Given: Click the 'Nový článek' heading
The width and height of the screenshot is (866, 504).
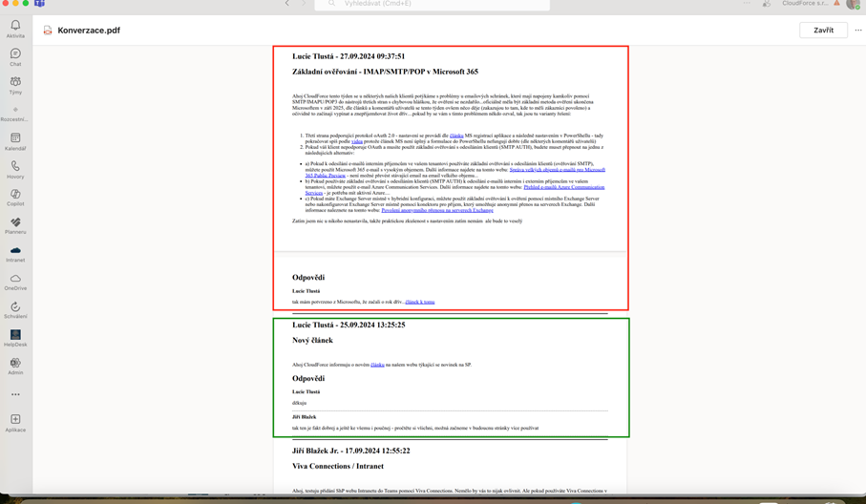Looking at the screenshot, I should [312, 341].
